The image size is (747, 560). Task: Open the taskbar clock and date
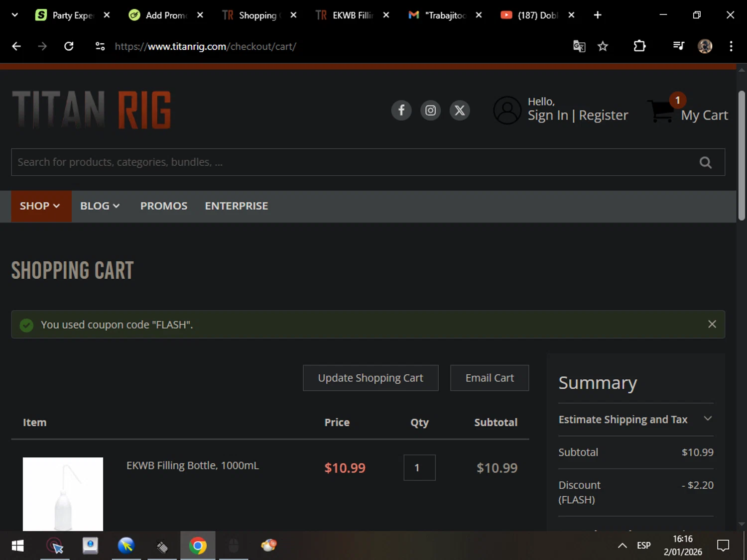682,546
